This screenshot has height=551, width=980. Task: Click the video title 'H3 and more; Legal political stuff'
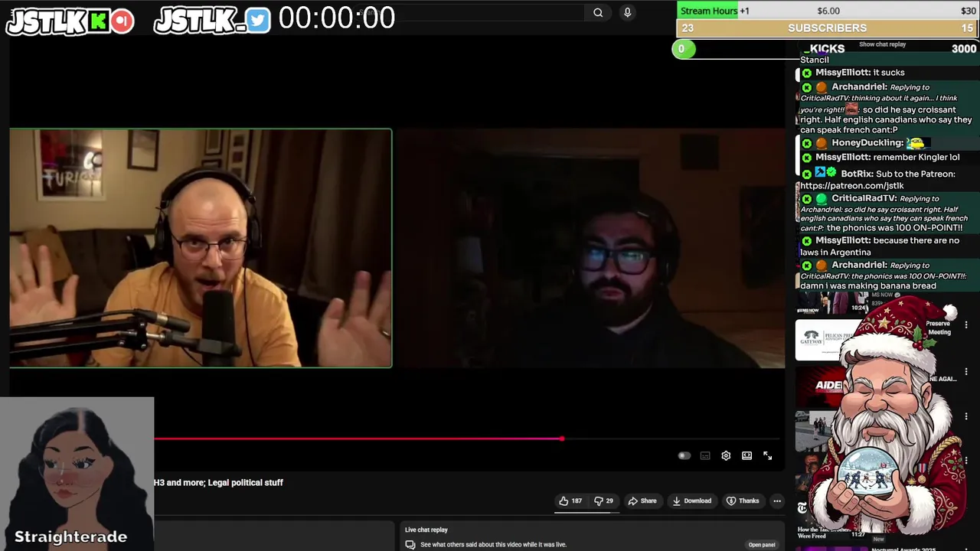point(218,483)
